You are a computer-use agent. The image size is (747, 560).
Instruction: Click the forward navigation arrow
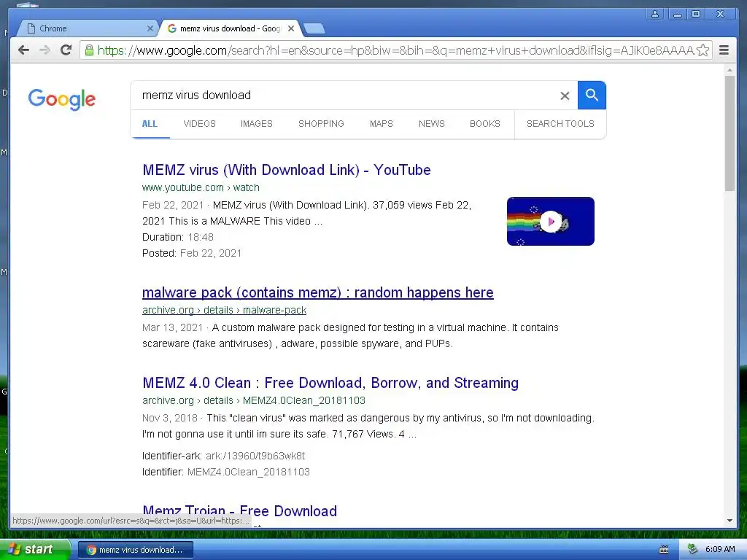click(x=44, y=50)
